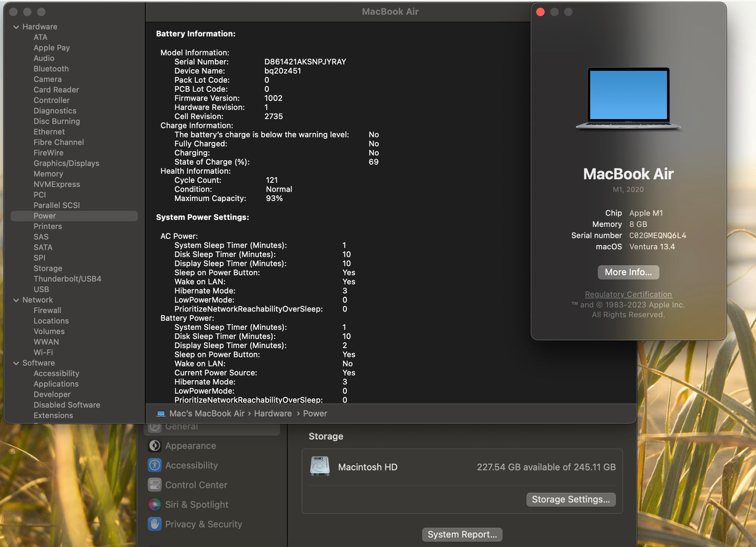Image resolution: width=756 pixels, height=547 pixels.
Task: Click the More Info... button
Action: coord(628,272)
